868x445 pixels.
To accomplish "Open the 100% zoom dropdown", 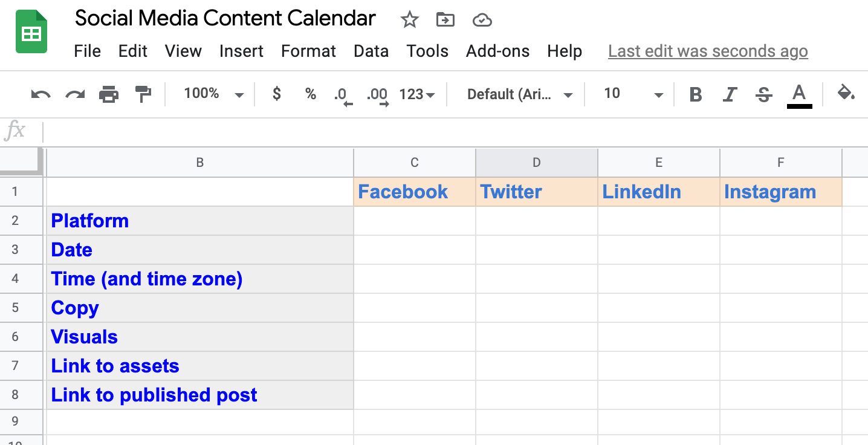I will point(213,94).
